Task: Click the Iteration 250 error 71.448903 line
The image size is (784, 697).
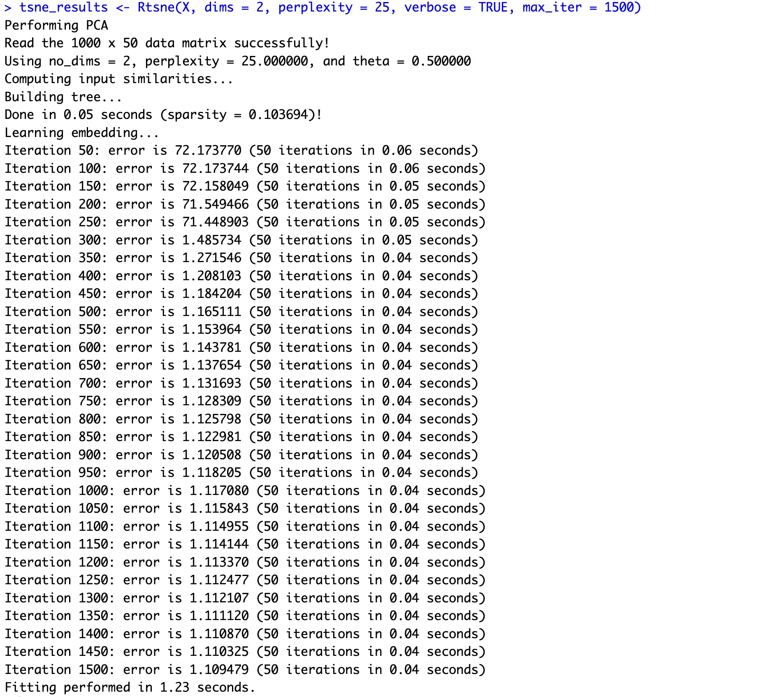Action: [245, 222]
